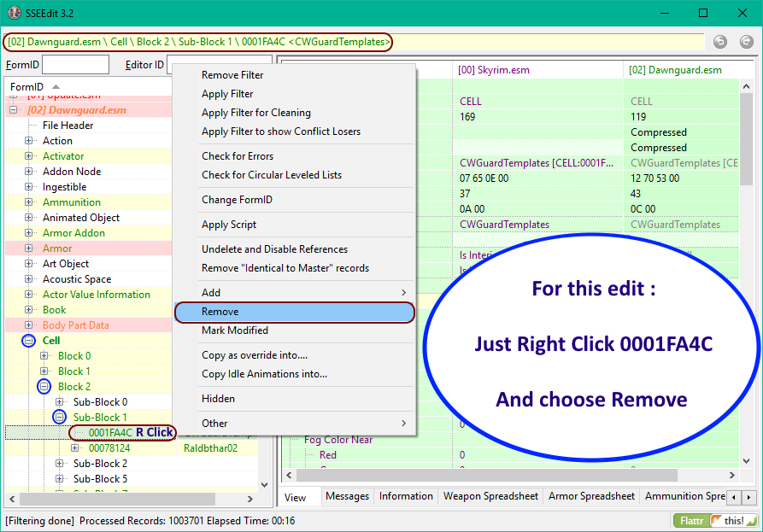Screen dimensions: 763x532
Task: Select the Art Object item
Action: pos(66,264)
